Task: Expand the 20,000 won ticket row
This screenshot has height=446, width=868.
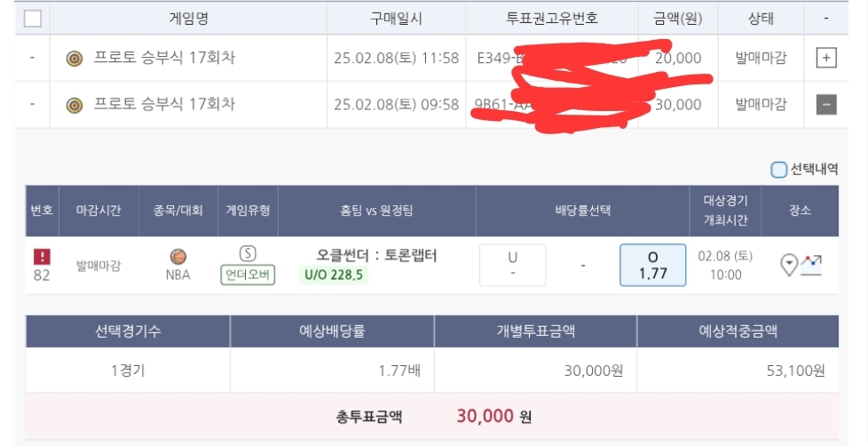Action: click(825, 59)
